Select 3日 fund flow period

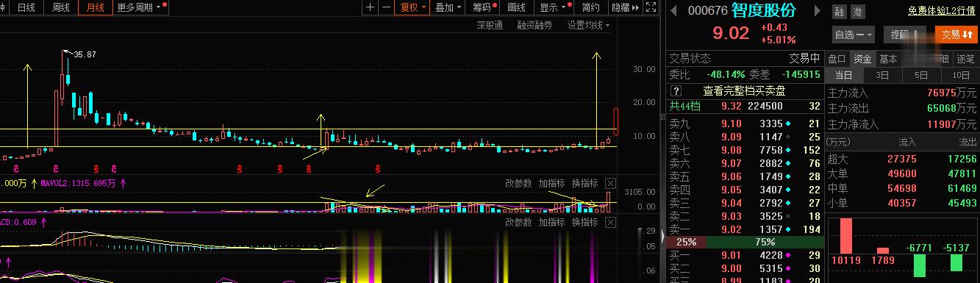pyautogui.click(x=882, y=75)
